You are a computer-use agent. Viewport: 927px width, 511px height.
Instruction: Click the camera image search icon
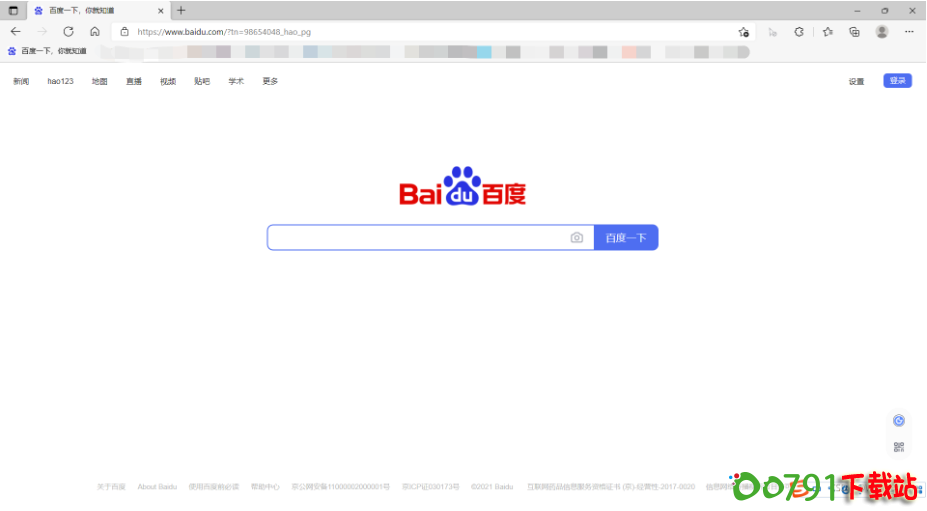576,238
